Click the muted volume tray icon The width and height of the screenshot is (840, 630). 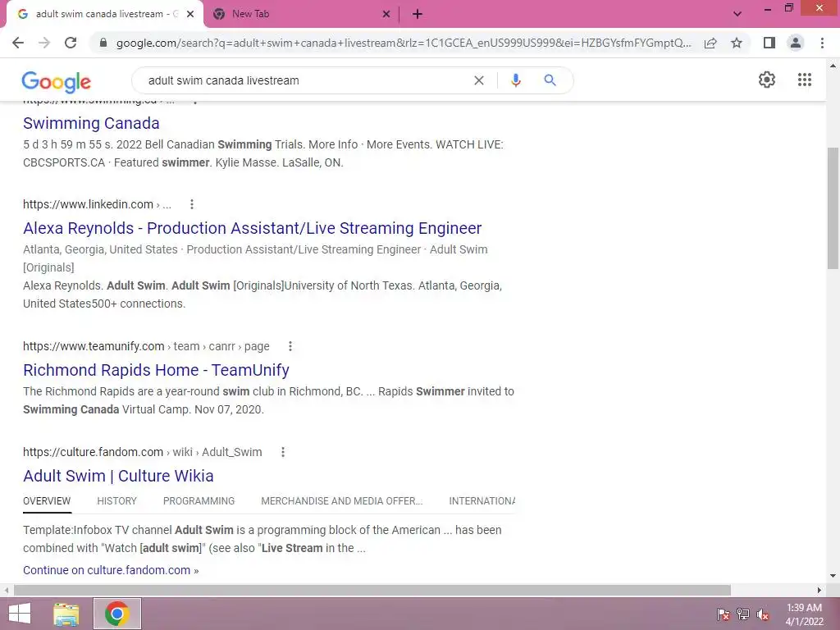click(763, 614)
